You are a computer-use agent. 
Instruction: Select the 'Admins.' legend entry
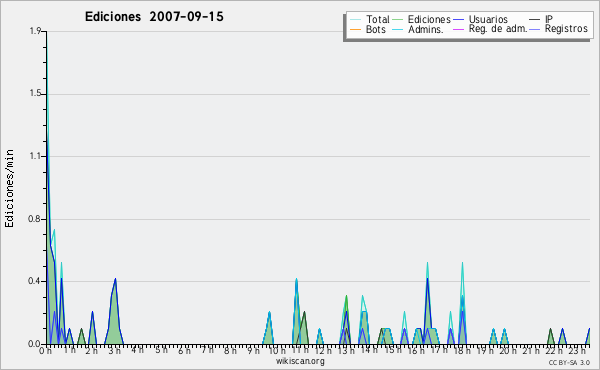pyautogui.click(x=418, y=29)
